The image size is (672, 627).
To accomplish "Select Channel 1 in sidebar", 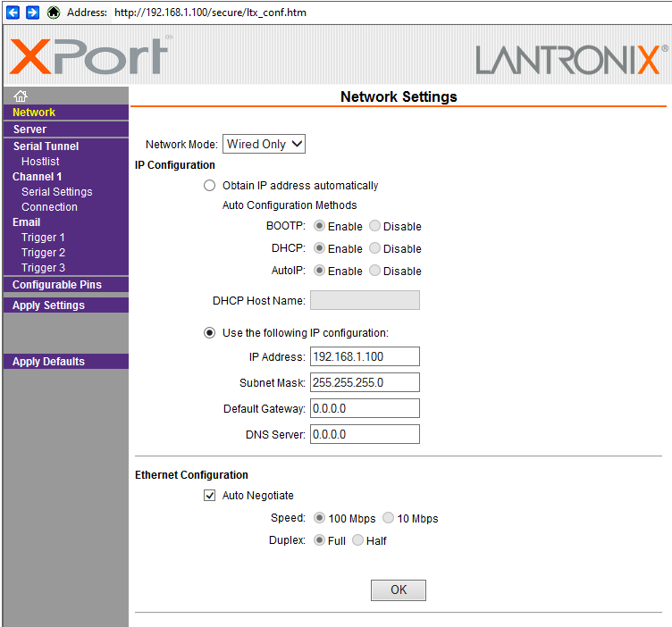I will click(x=37, y=177).
